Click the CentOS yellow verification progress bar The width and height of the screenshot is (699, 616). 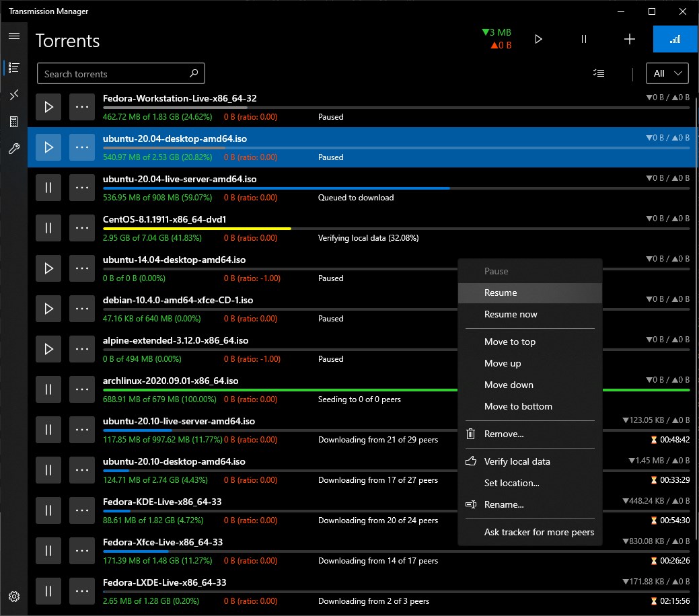196,229
